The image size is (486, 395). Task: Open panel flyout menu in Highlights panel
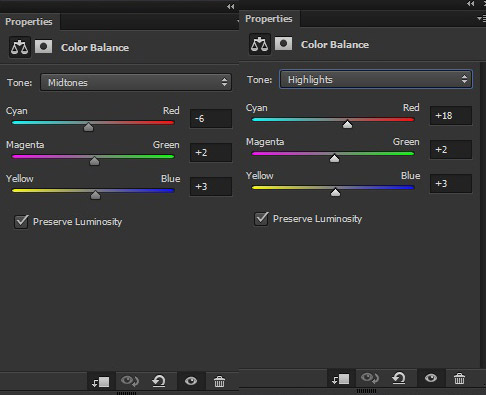pyautogui.click(x=481, y=19)
